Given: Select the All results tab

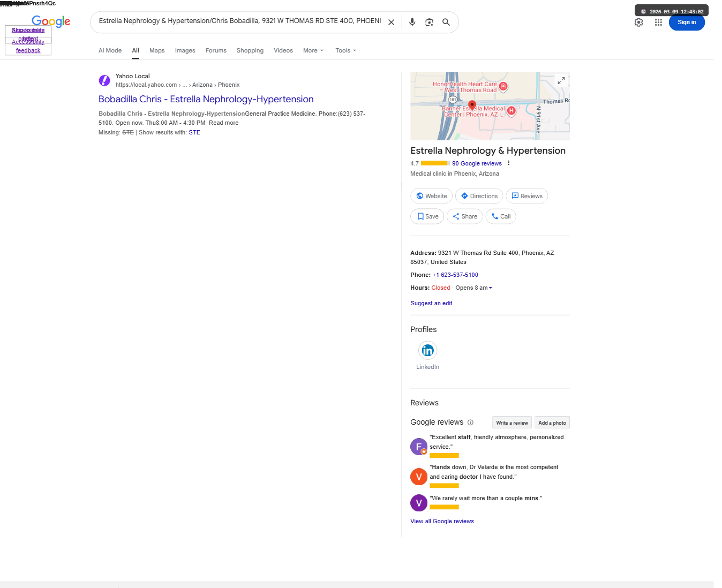Looking at the screenshot, I should coord(136,50).
